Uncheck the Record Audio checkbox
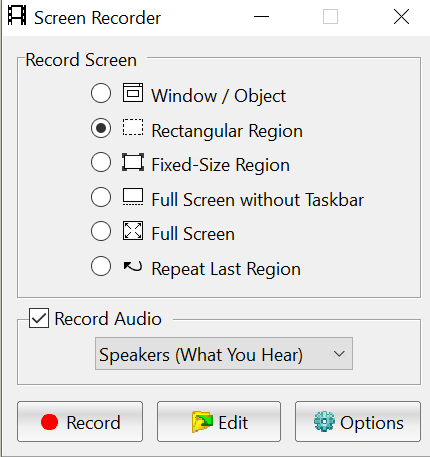430x457 pixels. click(39, 318)
